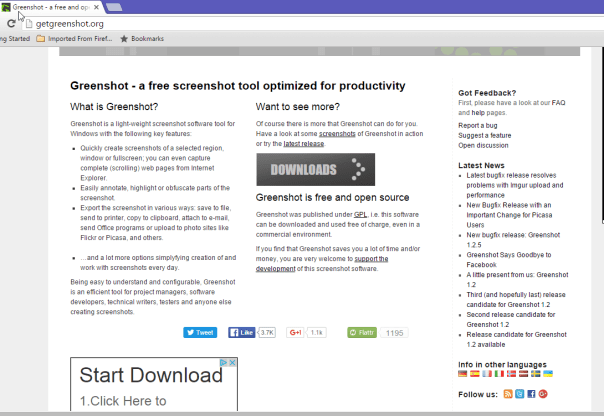Open A little present from us news
Viewport: 604px width, 416px height.
[x=517, y=280]
